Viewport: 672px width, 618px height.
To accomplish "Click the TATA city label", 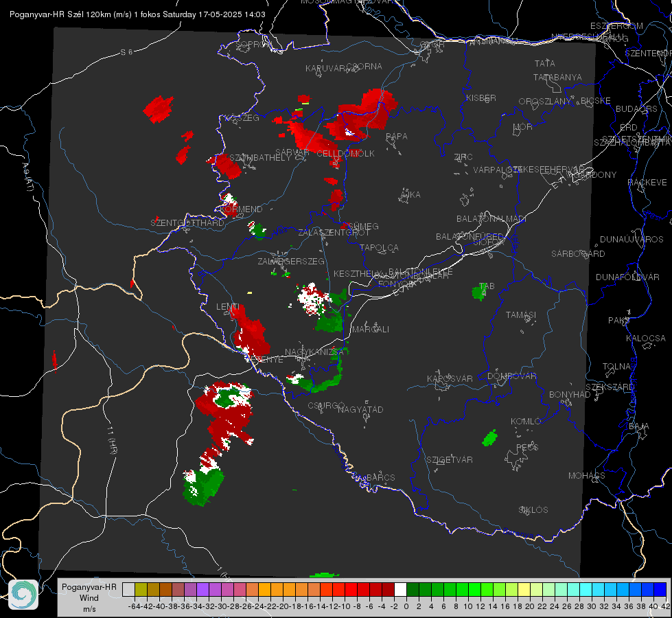I will pos(545,63).
